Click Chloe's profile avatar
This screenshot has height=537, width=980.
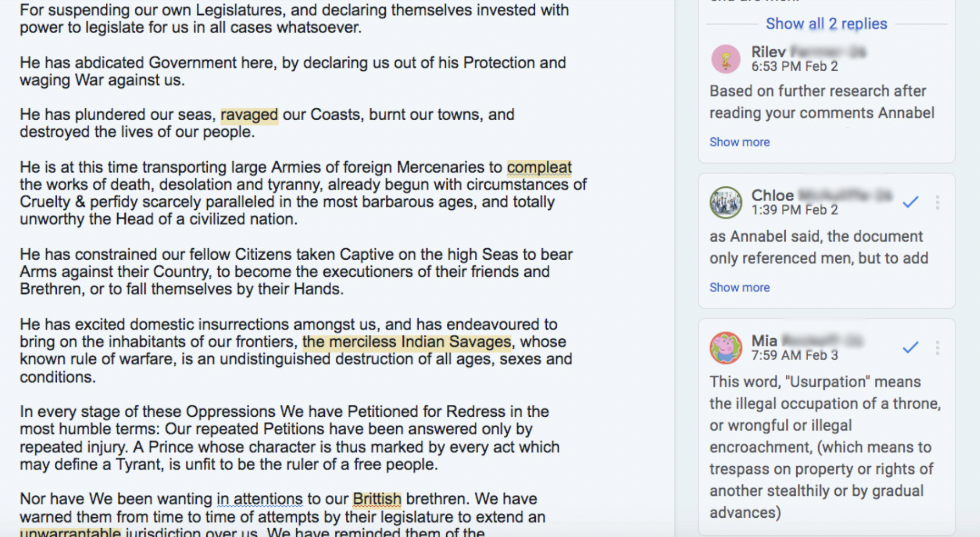pos(726,202)
